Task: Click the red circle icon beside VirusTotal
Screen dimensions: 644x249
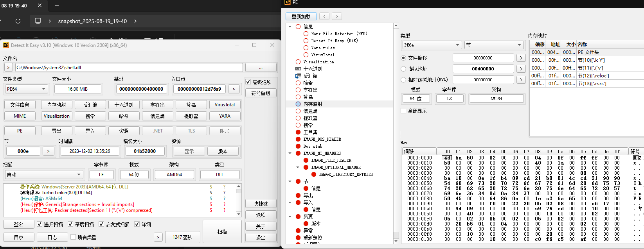Action: tap(306, 55)
